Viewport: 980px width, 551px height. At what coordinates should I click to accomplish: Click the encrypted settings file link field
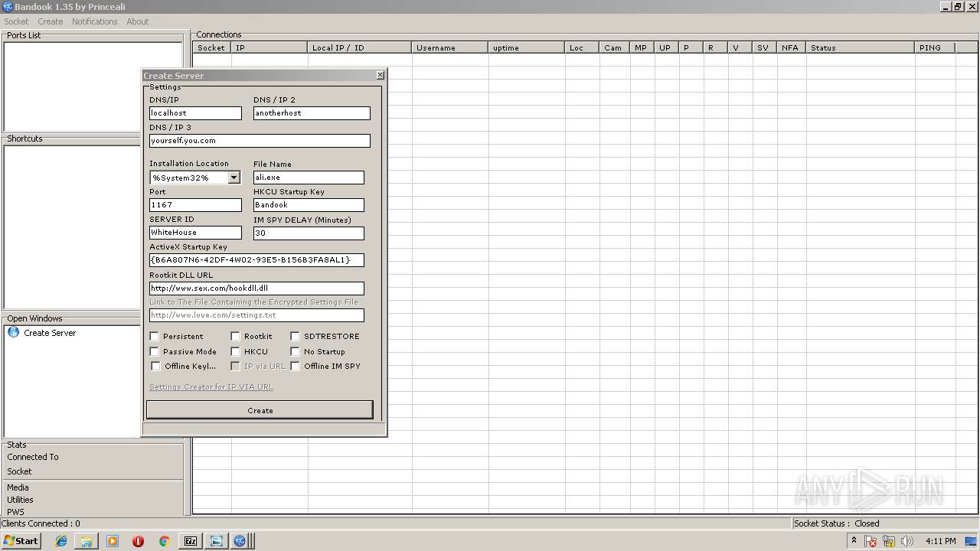click(256, 315)
